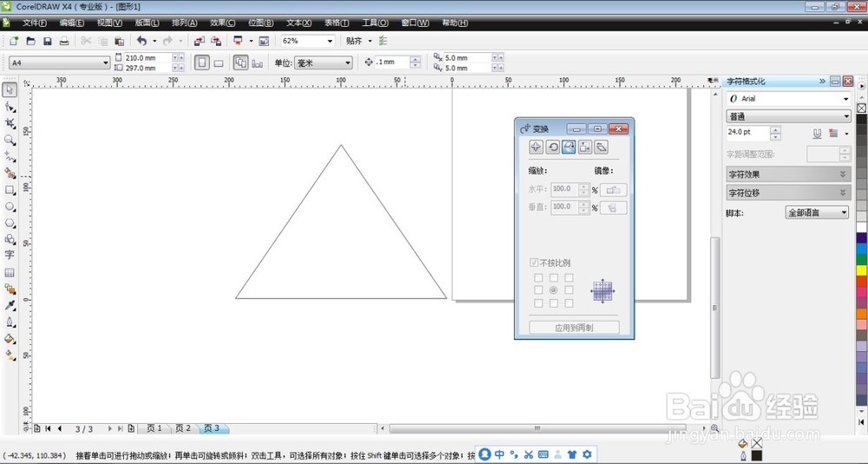868x464 pixels.
Task: Click the Export icon
Action: (x=216, y=41)
